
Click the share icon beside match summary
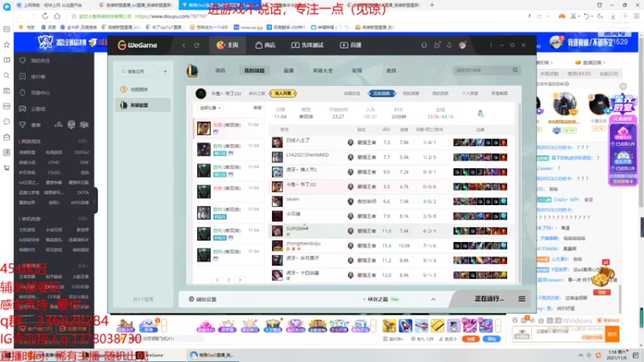[481, 113]
